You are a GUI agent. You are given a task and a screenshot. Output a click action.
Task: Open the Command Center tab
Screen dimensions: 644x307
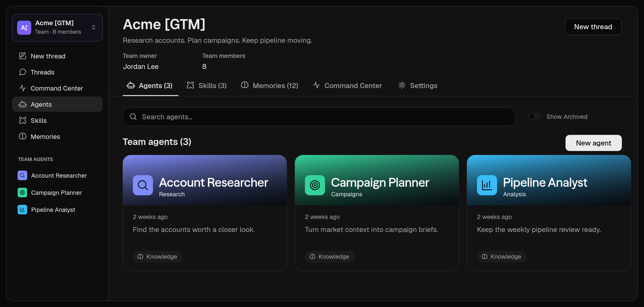[x=347, y=86]
